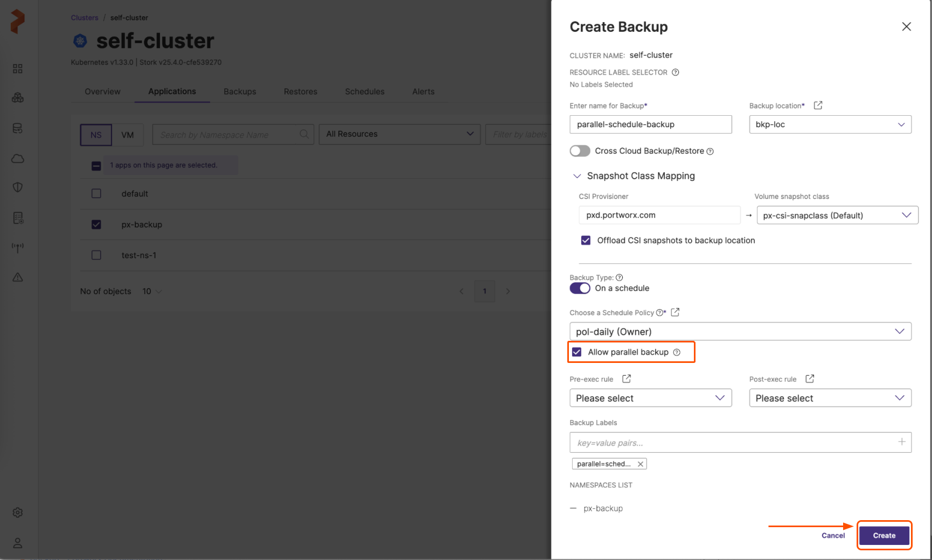
Task: Uncheck Allow parallel backup checkbox
Action: (577, 352)
